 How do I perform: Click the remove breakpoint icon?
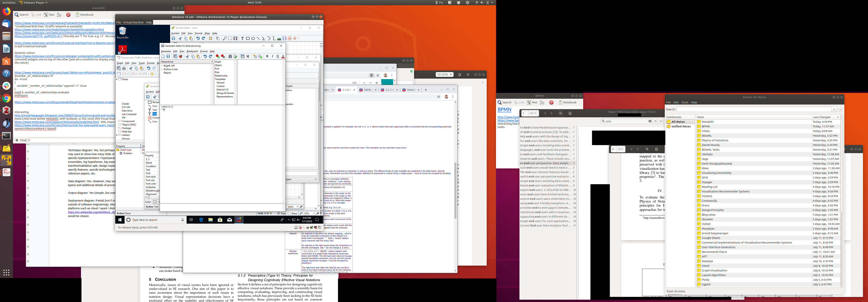[x=223, y=57]
